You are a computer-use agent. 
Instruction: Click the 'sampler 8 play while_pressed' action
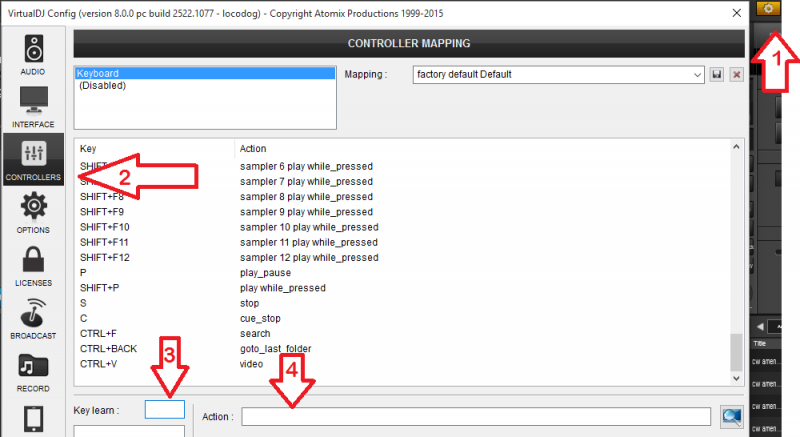[x=306, y=197]
